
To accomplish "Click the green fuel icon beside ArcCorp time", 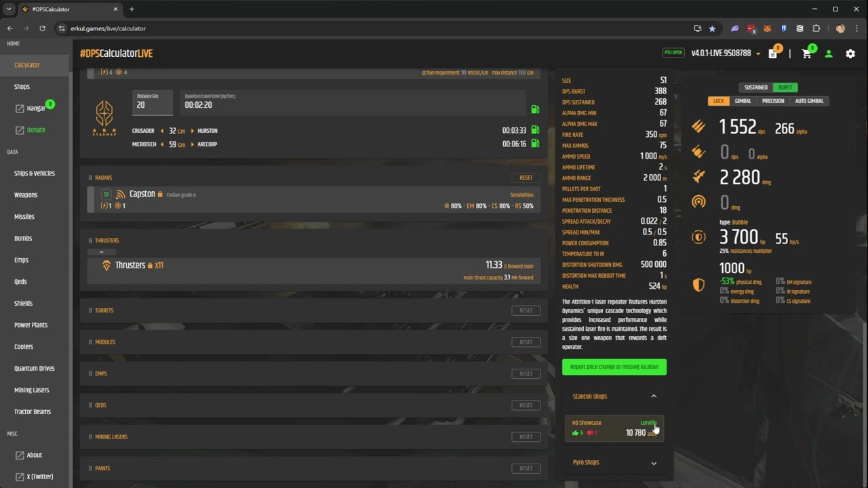I will click(535, 144).
